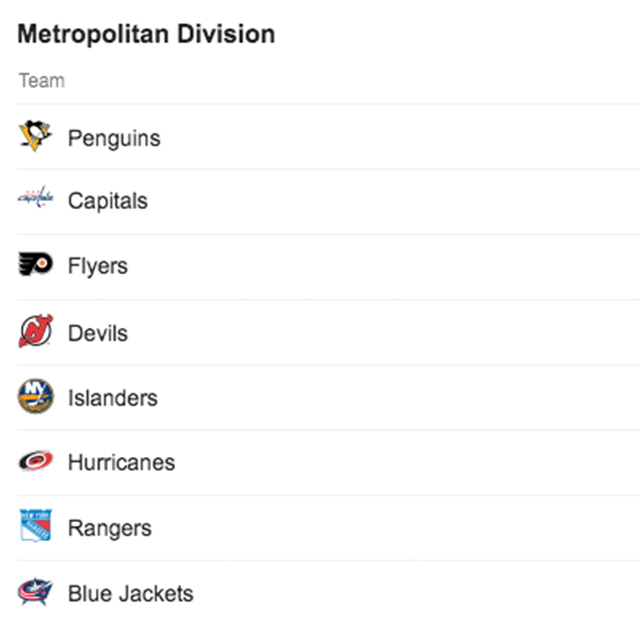Click the Team column header
Screen dimensions: 640x640
pos(41,81)
